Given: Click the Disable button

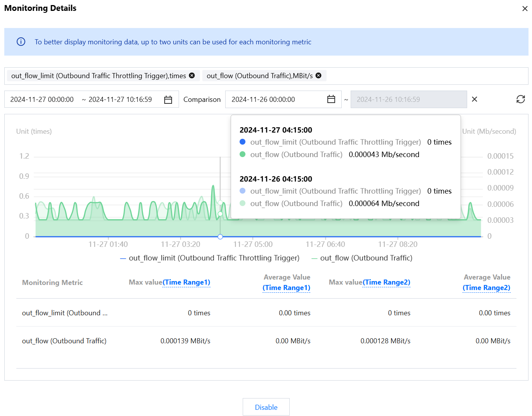Looking at the screenshot, I should pos(266,407).
